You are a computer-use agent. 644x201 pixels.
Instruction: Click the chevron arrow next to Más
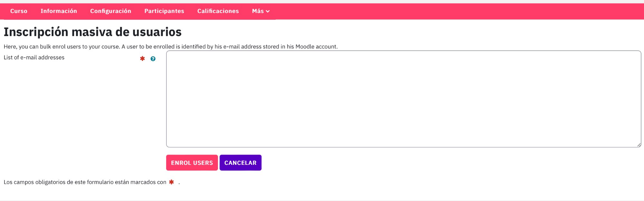[x=268, y=11]
